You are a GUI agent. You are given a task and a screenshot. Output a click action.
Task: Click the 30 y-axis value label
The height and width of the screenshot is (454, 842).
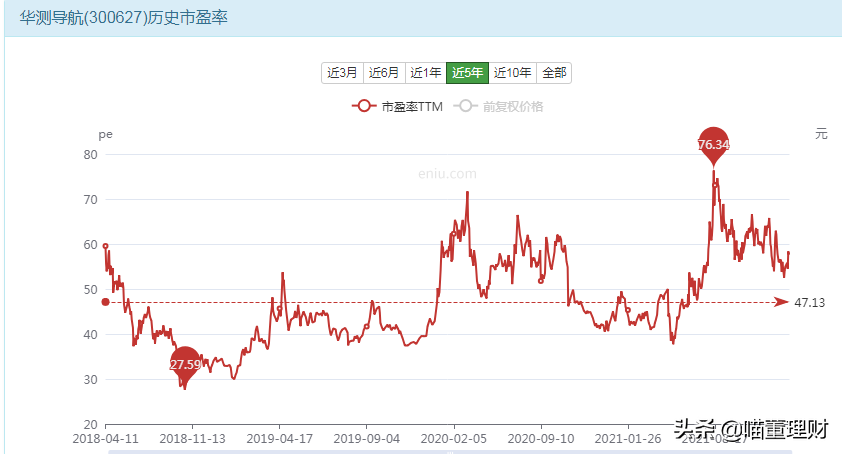[90, 380]
